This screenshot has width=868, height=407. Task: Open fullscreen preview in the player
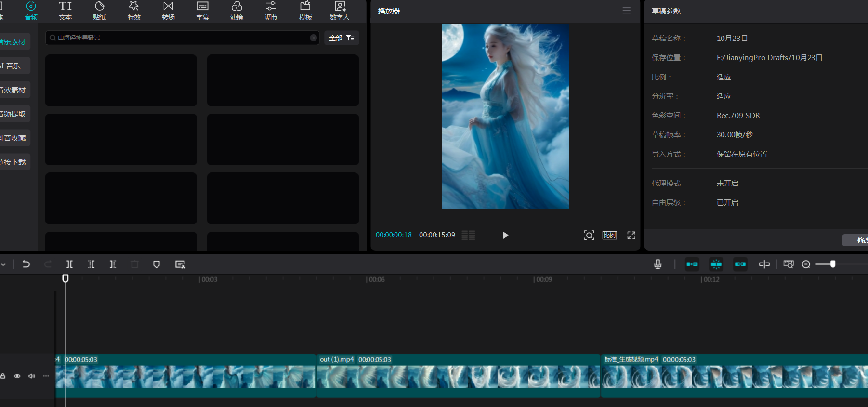click(631, 235)
